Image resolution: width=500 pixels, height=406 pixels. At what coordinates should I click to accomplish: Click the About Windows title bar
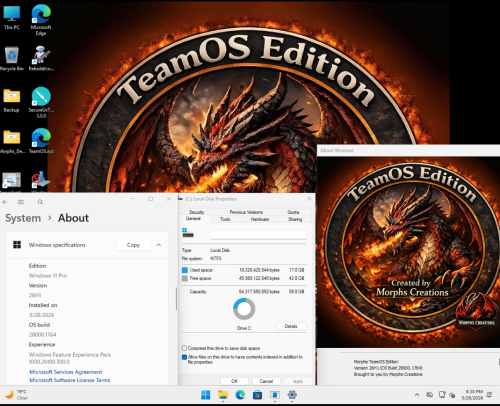click(408, 150)
